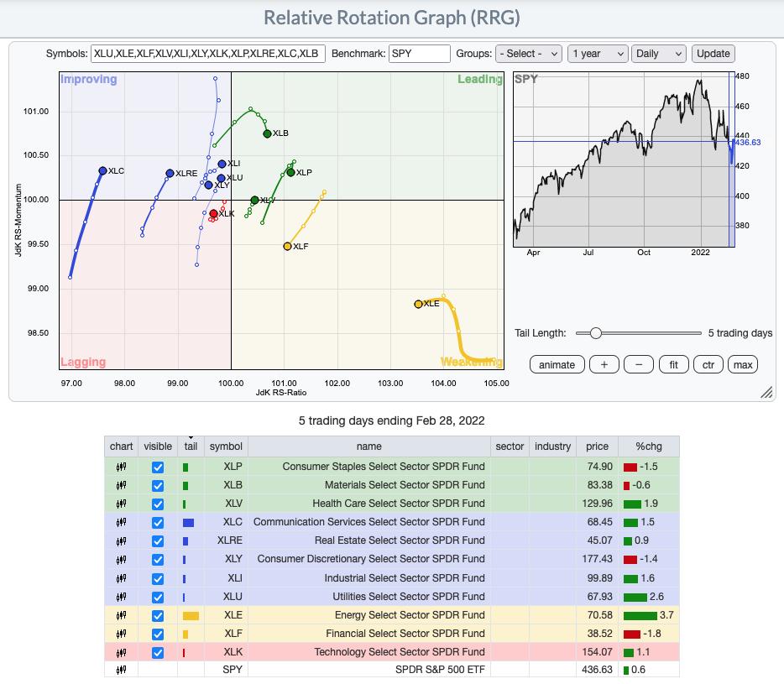Click the XLE tail color swatch
This screenshot has height=684, width=784.
(x=191, y=616)
